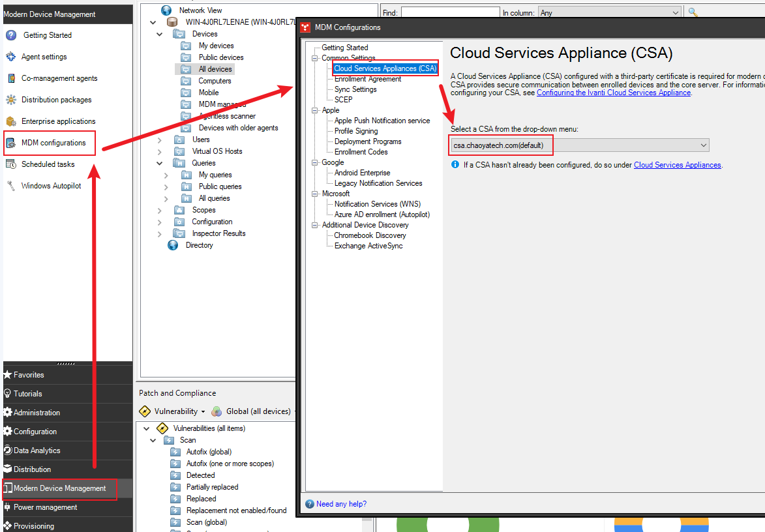This screenshot has height=532, width=765.
Task: Expand the Users tree node
Action: pyautogui.click(x=160, y=140)
